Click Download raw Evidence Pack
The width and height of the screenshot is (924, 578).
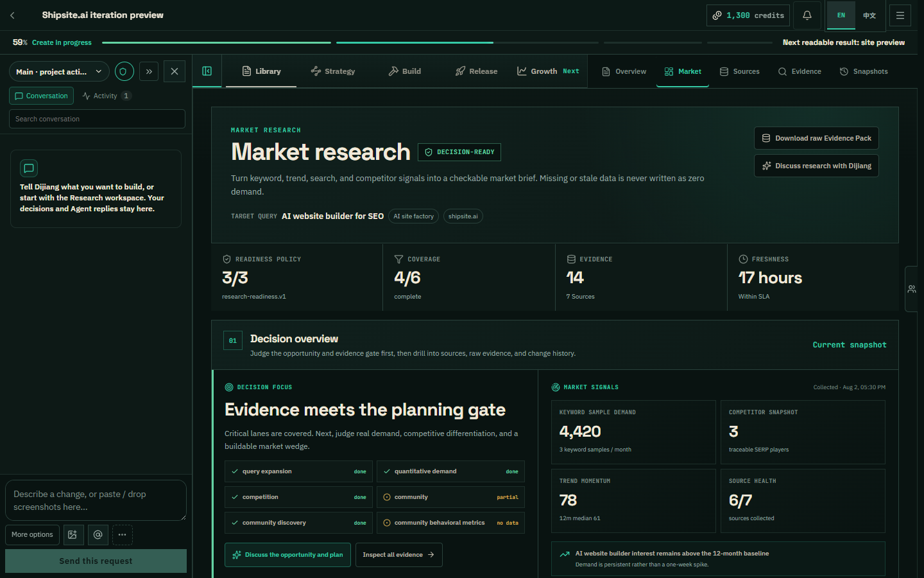(816, 138)
